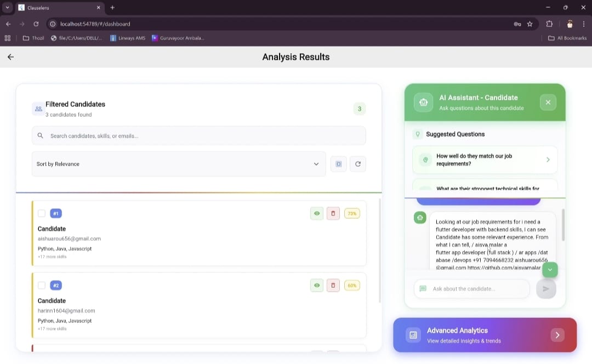Image resolution: width=592 pixels, height=364 pixels.
Task: Switch to the Clauselens tab
Action: point(60,8)
